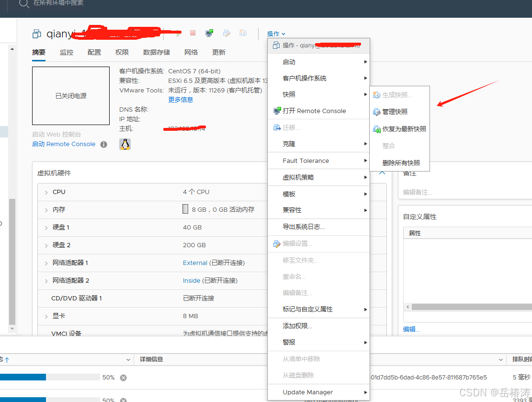Expand the 硬盘 1 row
Image resolution: width=532 pixels, height=402 pixels.
click(x=46, y=228)
